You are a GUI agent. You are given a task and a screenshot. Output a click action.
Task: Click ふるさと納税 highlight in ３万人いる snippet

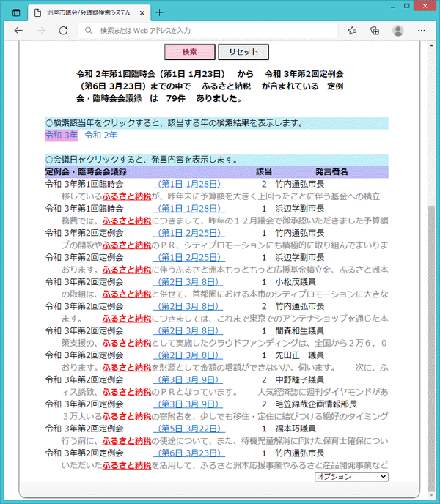(127, 416)
